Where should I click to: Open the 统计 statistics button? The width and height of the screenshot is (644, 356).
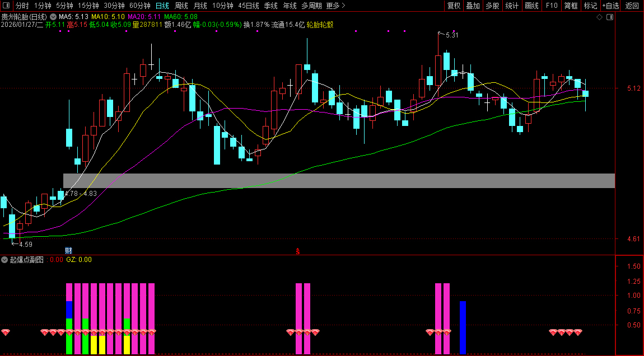512,6
